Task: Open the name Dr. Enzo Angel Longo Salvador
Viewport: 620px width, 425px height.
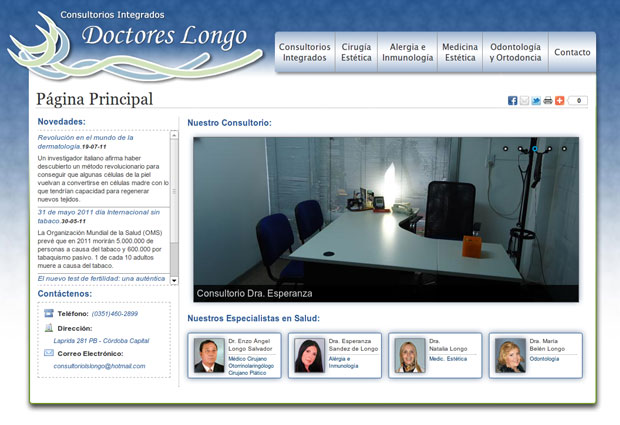Action: (x=250, y=345)
